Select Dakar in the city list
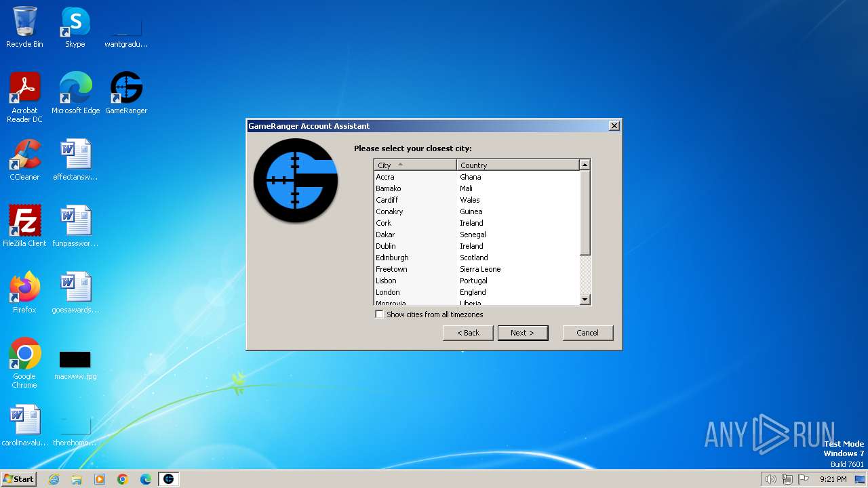868x488 pixels. point(385,235)
